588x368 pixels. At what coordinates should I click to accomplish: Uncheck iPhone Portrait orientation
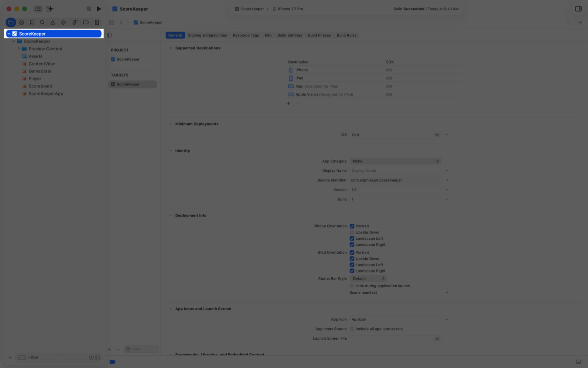tap(352, 226)
